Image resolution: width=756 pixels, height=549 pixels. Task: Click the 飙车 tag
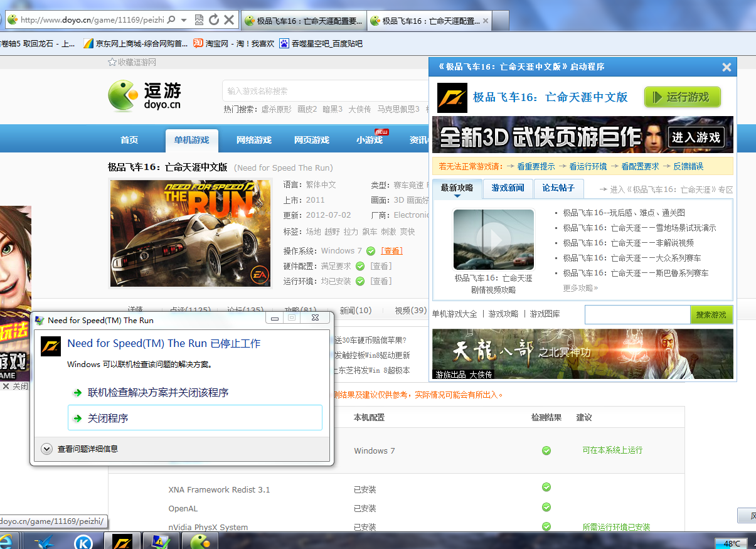370,232
